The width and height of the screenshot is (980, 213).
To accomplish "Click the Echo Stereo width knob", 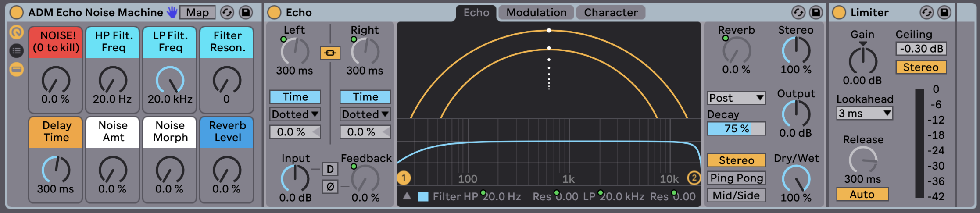I will tap(796, 50).
